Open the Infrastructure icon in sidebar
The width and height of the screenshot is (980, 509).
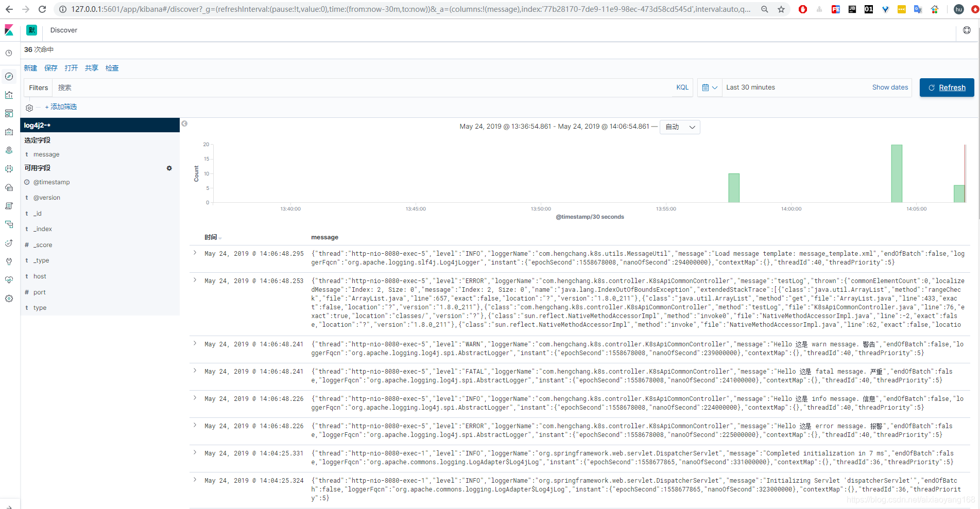(x=9, y=187)
